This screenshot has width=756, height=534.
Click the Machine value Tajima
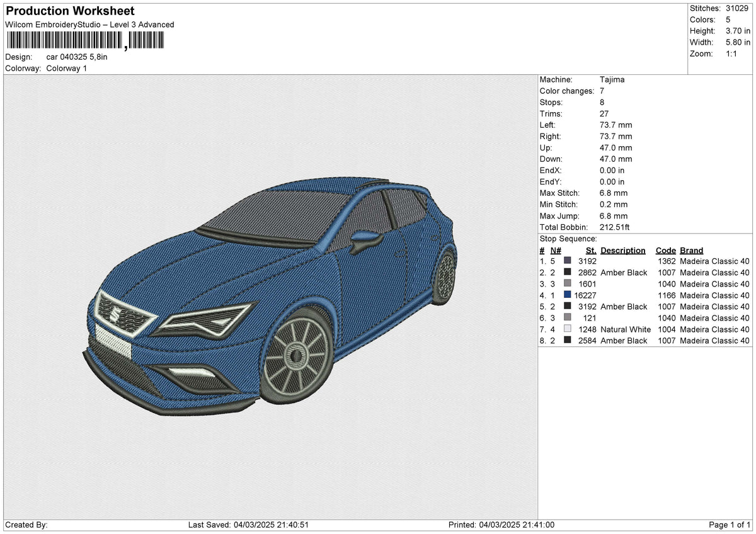coord(612,80)
